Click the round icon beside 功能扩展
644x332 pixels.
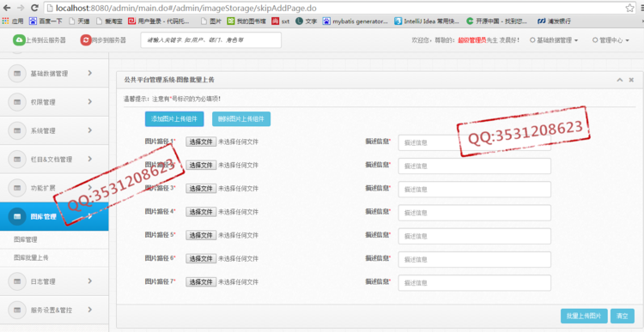pos(17,188)
